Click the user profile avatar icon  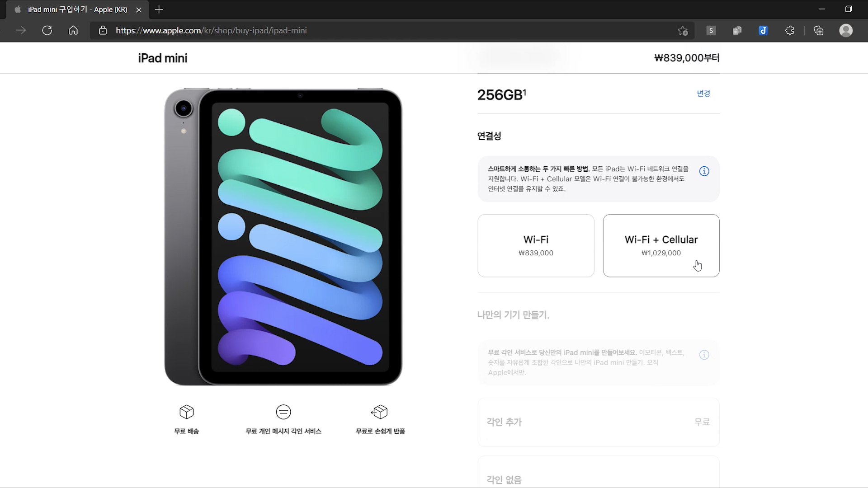(x=845, y=30)
